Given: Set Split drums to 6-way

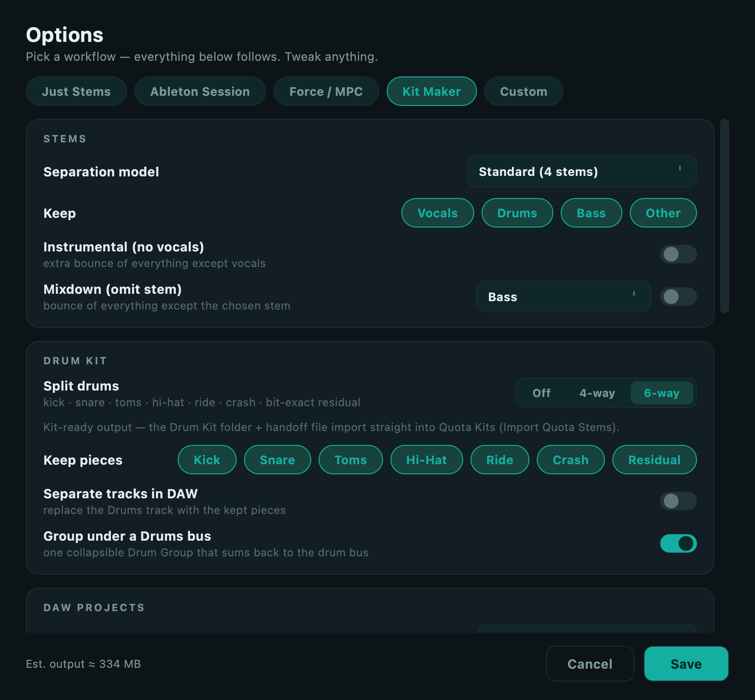Looking at the screenshot, I should [x=662, y=393].
